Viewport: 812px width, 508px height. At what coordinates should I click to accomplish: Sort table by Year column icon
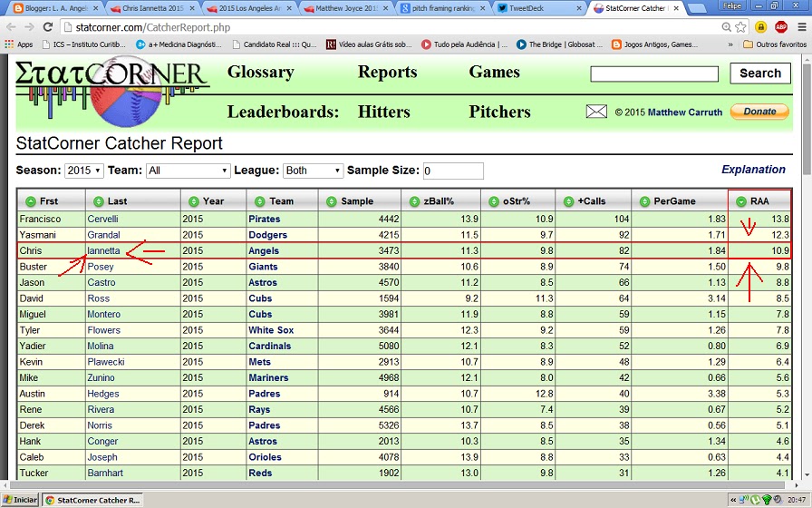[x=194, y=201]
